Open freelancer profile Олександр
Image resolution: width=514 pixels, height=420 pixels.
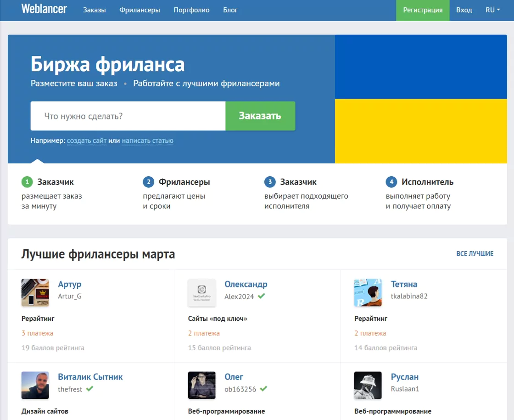[246, 284]
